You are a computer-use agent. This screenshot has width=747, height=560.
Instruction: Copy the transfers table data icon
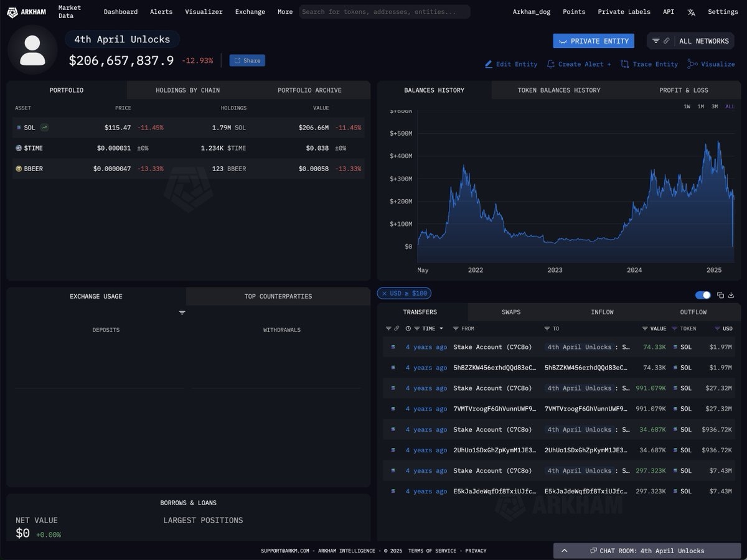720,295
